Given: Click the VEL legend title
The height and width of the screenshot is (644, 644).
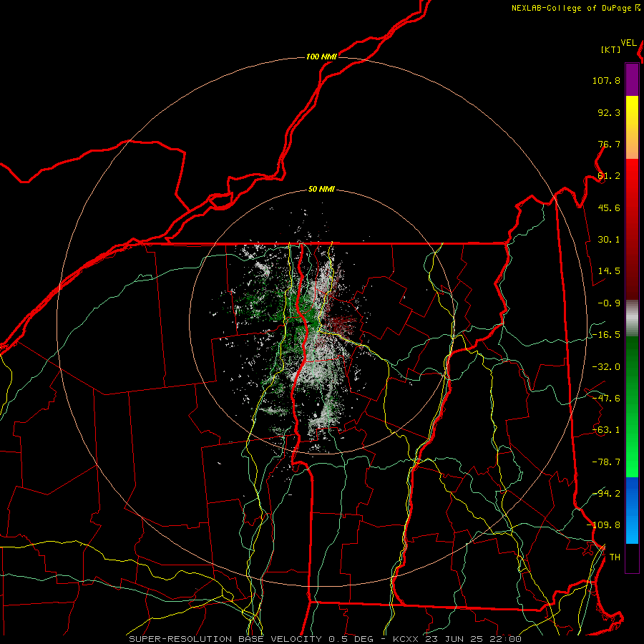Looking at the screenshot, I should click(x=628, y=43).
